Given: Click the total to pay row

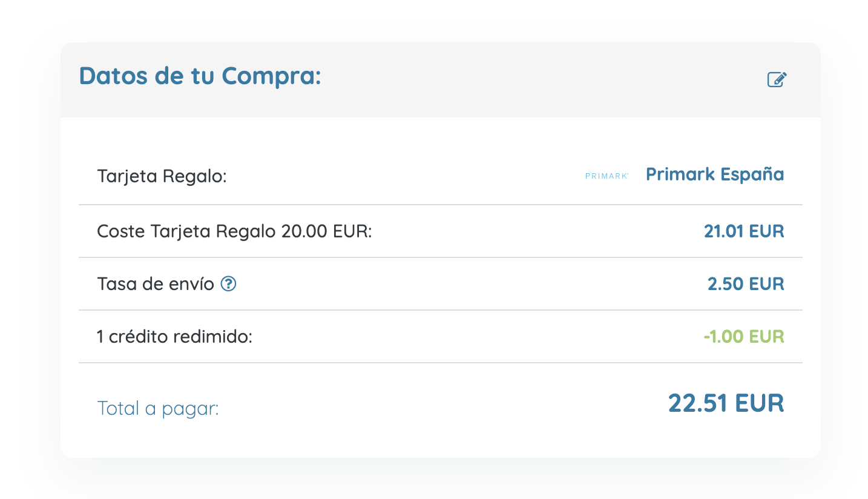Looking at the screenshot, I should [x=441, y=404].
